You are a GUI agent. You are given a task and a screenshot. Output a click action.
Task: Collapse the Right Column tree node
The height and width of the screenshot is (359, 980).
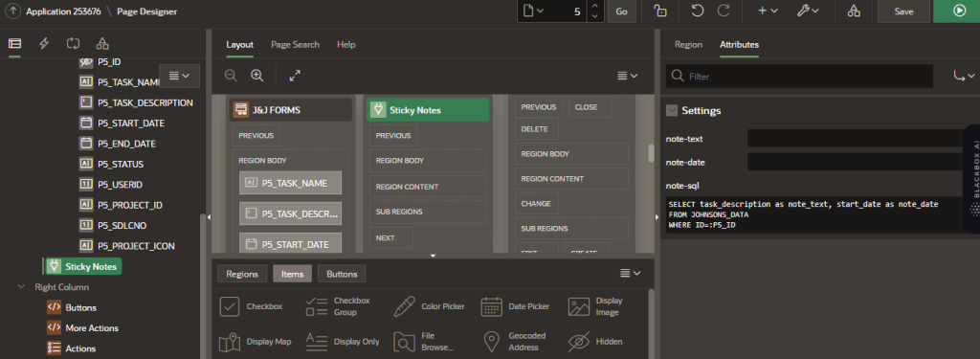click(22, 287)
